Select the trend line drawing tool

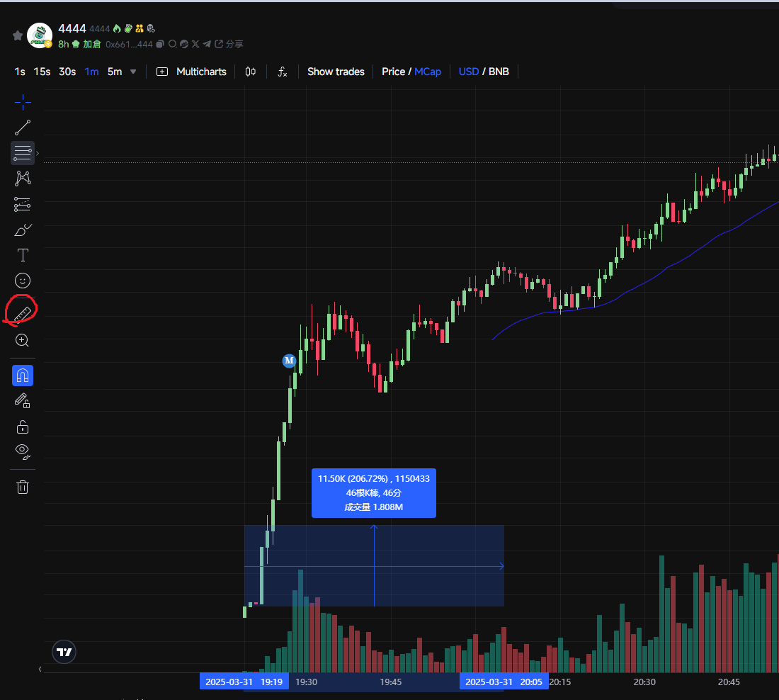click(x=23, y=128)
